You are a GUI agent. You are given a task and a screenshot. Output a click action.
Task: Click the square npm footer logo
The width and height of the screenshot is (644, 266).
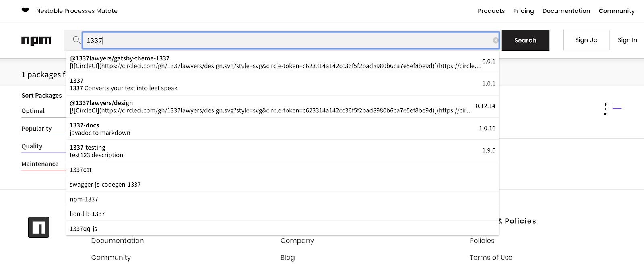(x=39, y=227)
